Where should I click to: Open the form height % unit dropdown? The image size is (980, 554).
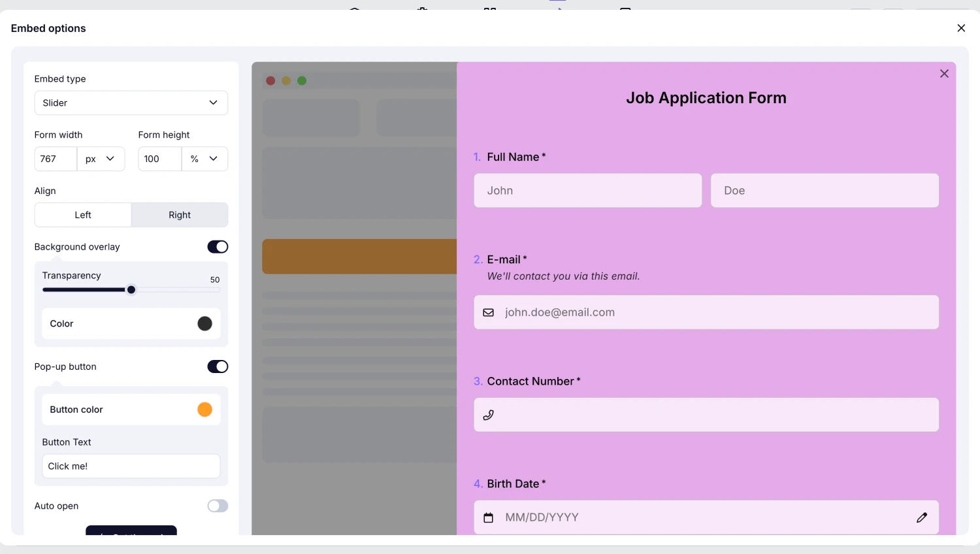tap(204, 159)
